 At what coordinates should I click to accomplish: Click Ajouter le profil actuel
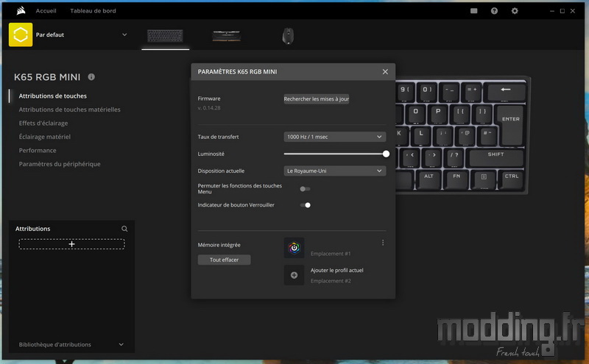coord(337,270)
